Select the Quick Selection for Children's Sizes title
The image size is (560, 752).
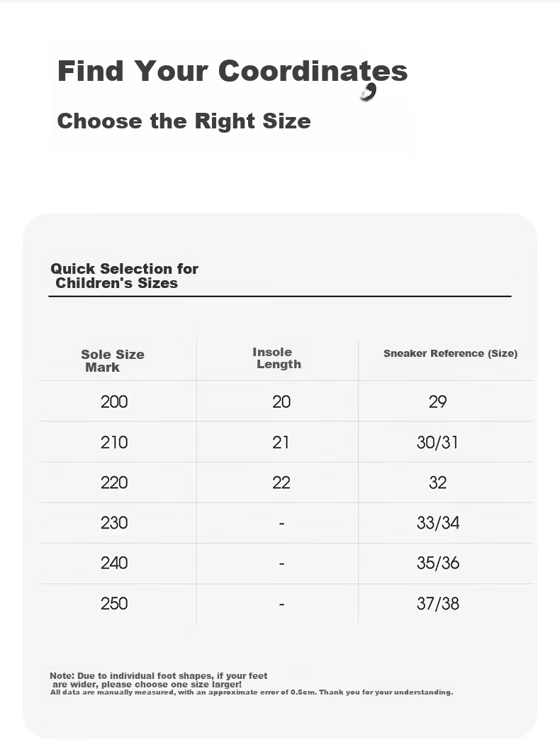[x=125, y=276]
